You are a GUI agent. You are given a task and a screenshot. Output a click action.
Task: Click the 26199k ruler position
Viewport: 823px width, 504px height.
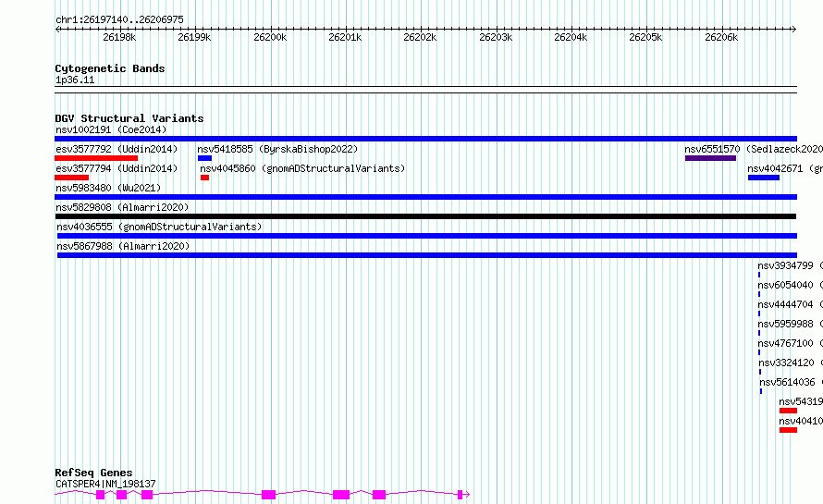(195, 37)
